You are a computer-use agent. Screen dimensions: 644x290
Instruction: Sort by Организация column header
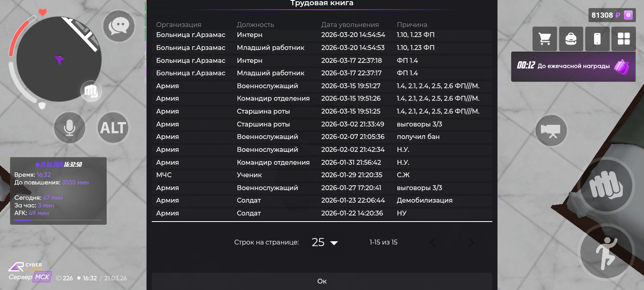tap(179, 25)
